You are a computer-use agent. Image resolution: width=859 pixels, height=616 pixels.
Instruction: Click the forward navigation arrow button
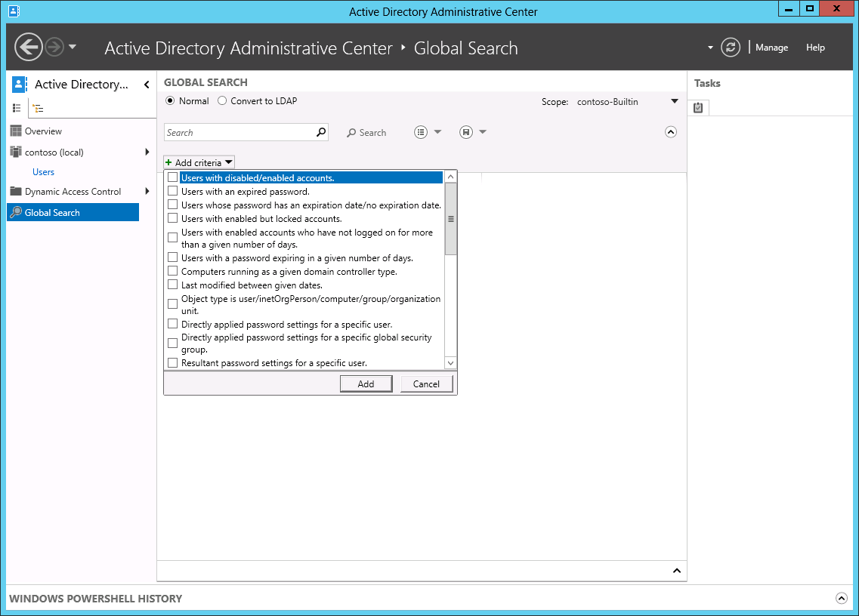coord(54,47)
